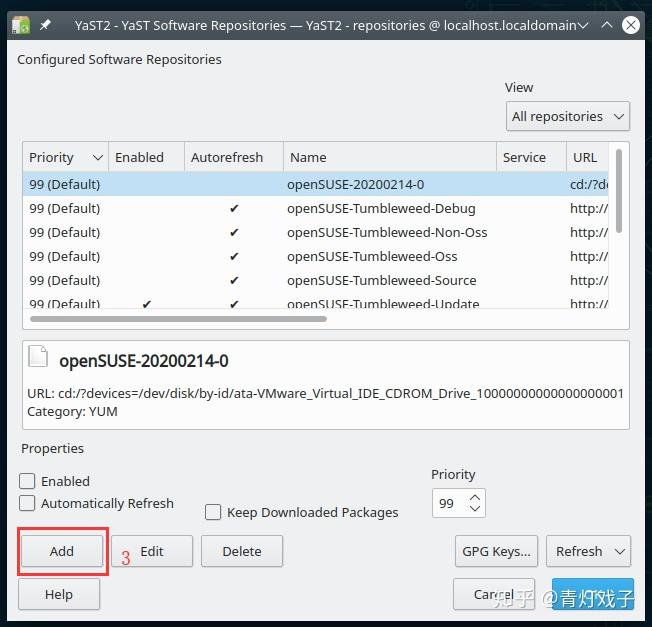The height and width of the screenshot is (627, 652).
Task: Select openSUSE-Tumbleweed-Non-Oss repository row
Action: pos(316,232)
